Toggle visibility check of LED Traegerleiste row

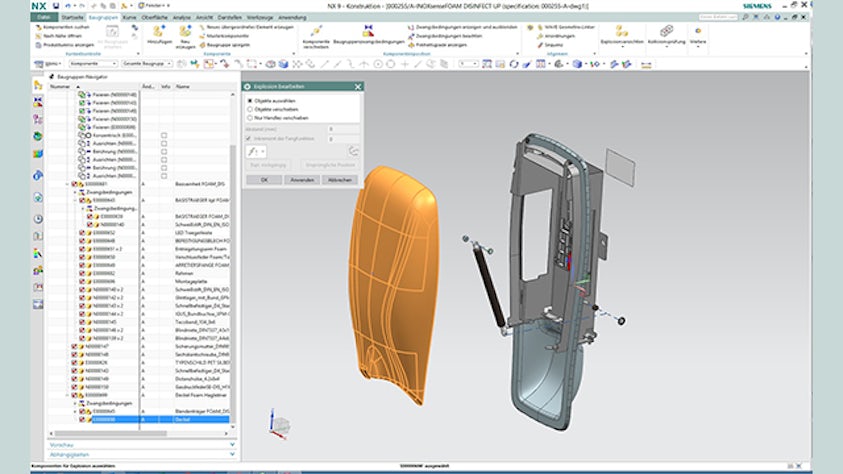point(82,233)
